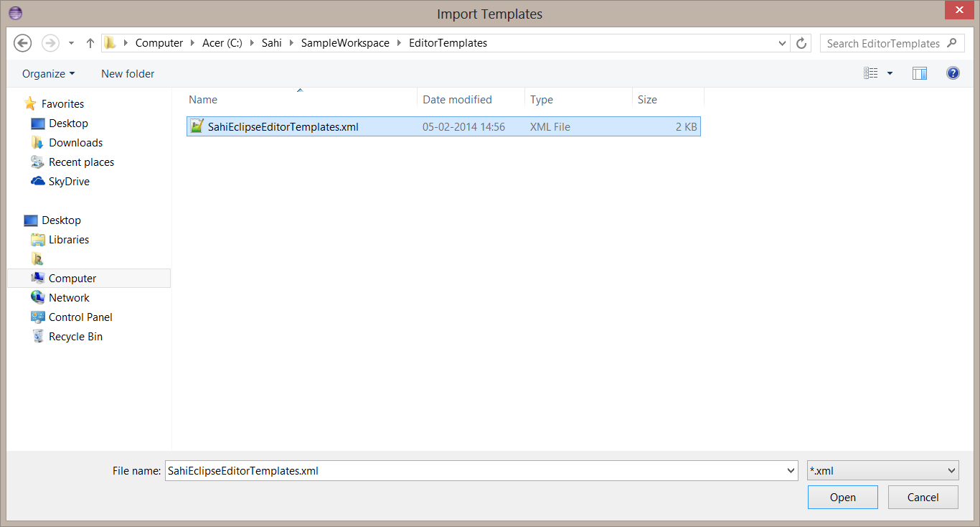Open the Organize menu
The width and height of the screenshot is (980, 527).
click(x=48, y=73)
